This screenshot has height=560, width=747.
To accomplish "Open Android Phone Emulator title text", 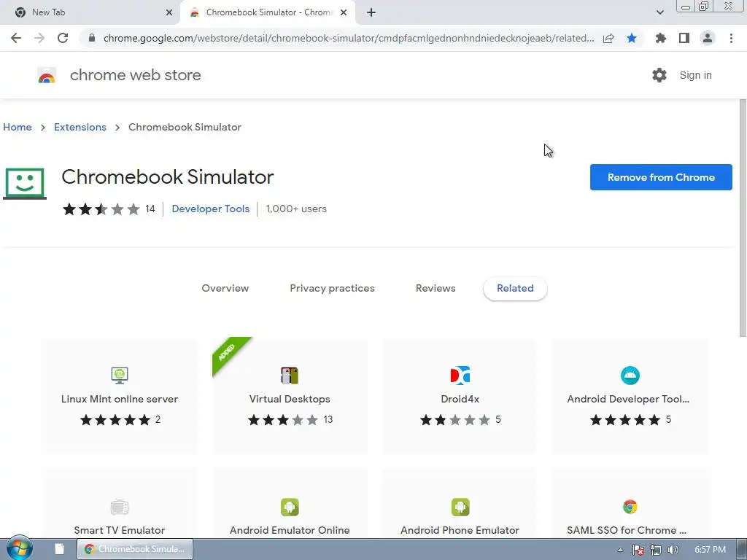I will (x=460, y=530).
